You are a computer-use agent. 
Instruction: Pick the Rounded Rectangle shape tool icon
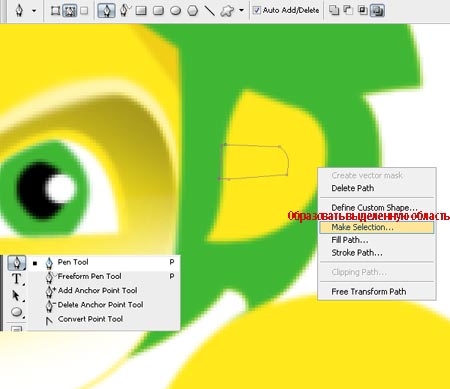point(158,11)
